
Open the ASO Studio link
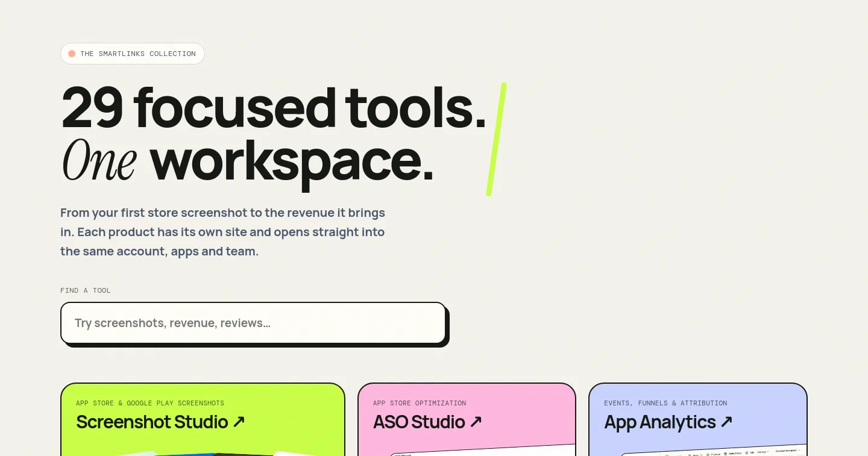point(428,422)
